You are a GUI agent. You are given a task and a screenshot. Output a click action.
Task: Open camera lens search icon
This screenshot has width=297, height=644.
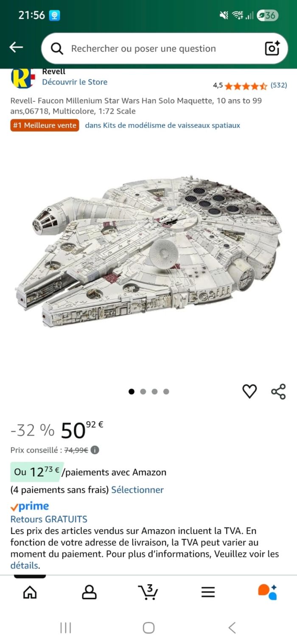click(272, 48)
